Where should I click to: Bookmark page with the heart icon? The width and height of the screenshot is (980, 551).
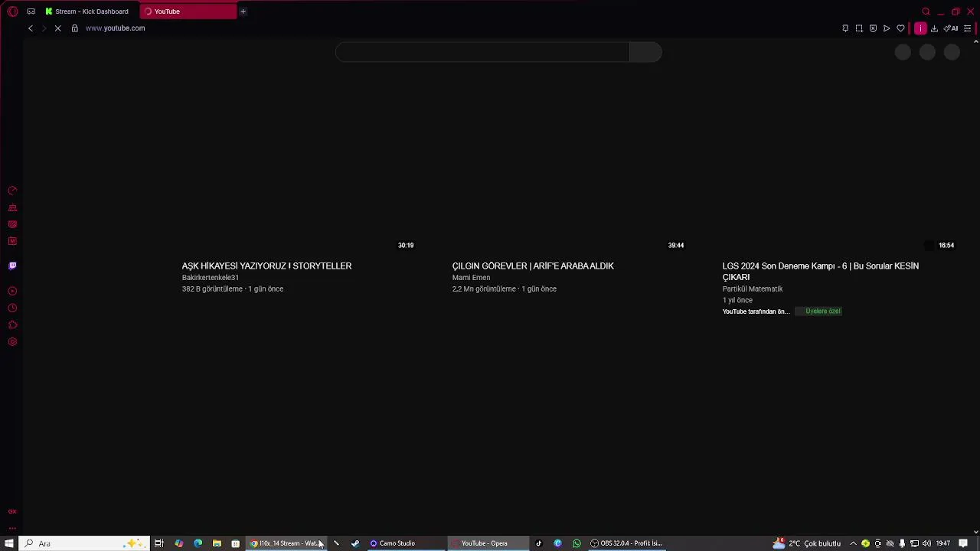900,28
